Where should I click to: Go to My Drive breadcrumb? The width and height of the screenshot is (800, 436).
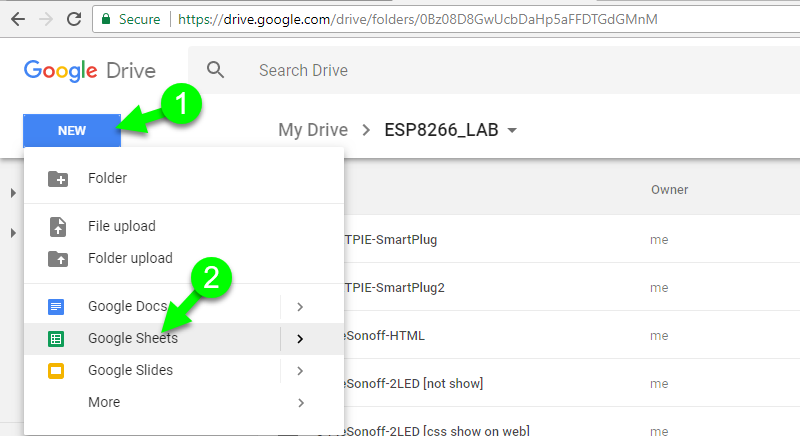pyautogui.click(x=313, y=130)
